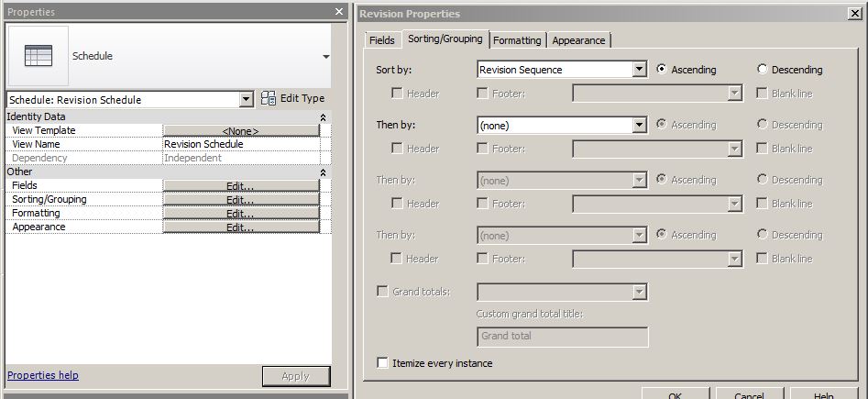Click Edit button for Sorting/Grouping

point(241,200)
